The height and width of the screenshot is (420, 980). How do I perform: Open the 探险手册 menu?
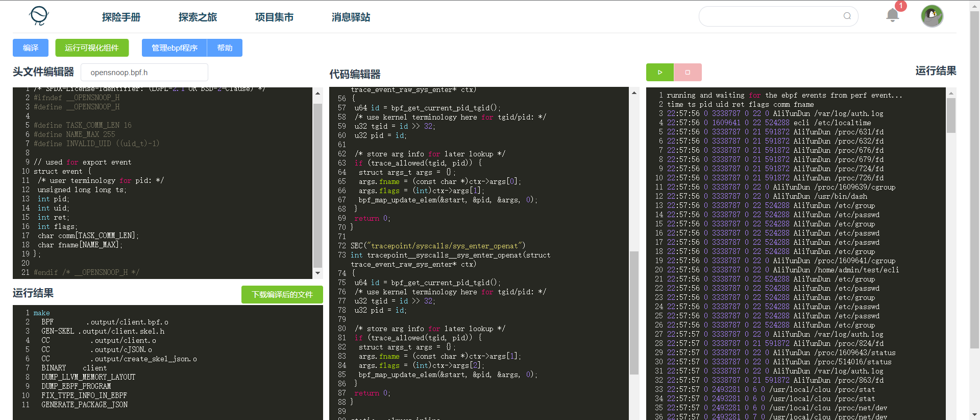[121, 17]
